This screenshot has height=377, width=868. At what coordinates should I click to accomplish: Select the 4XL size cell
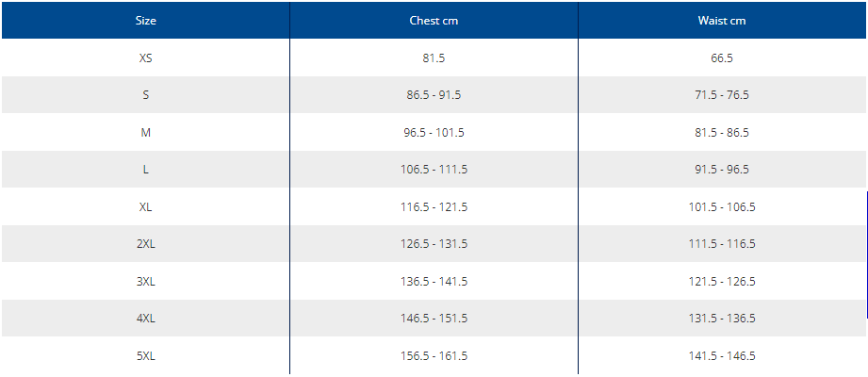click(145, 319)
